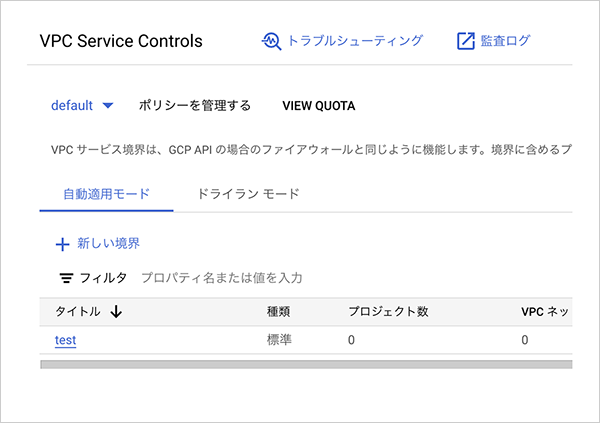The width and height of the screenshot is (600, 423).
Task: Expand the default policy dropdown arrow
Action: pos(108,105)
